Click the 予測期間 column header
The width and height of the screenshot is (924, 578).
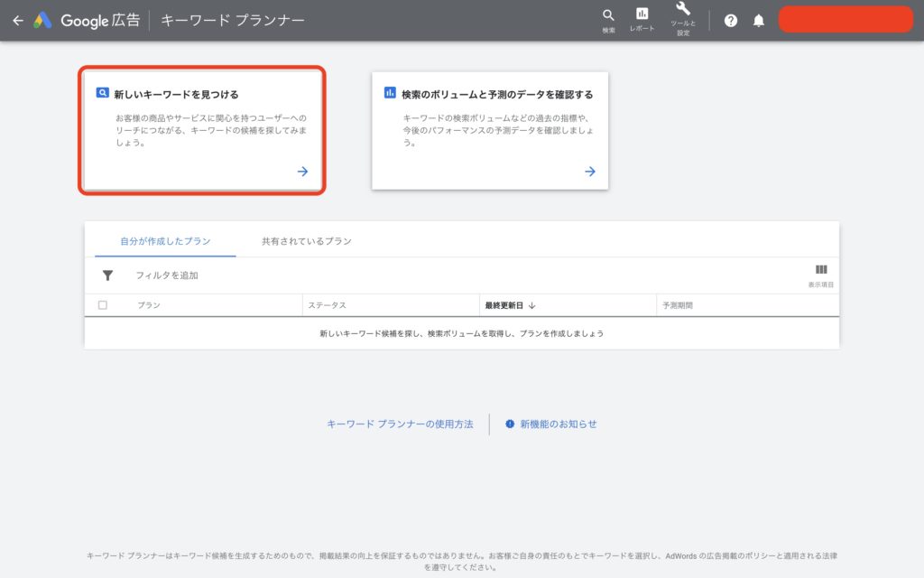pos(677,305)
